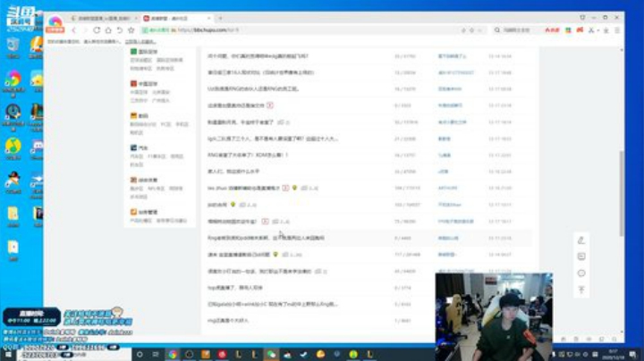The image size is (644, 361).
Task: Open the yellow-icon sidebar category
Action: tap(140, 115)
